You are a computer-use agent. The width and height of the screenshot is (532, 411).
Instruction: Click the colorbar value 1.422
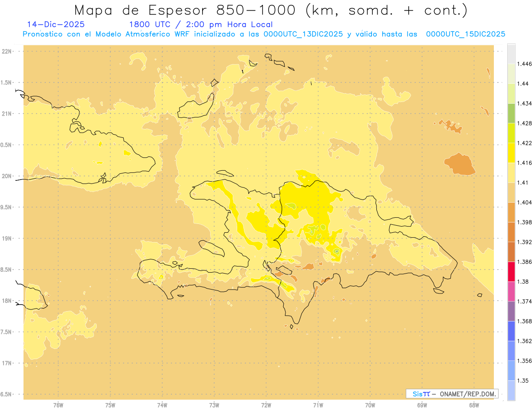[x=525, y=143]
